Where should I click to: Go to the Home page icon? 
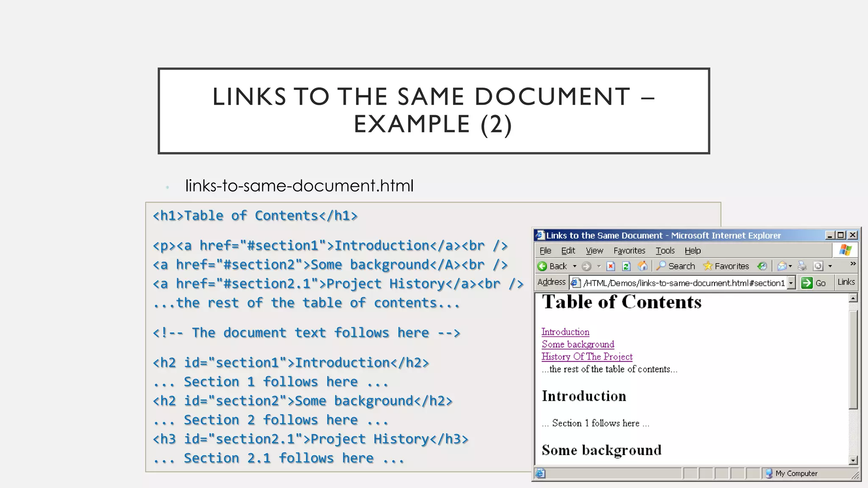643,266
